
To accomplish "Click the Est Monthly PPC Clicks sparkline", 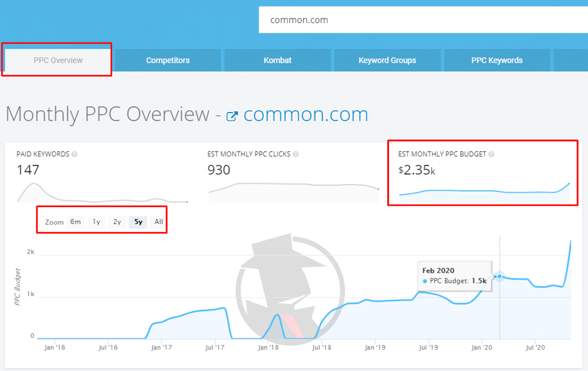I will pos(294,193).
